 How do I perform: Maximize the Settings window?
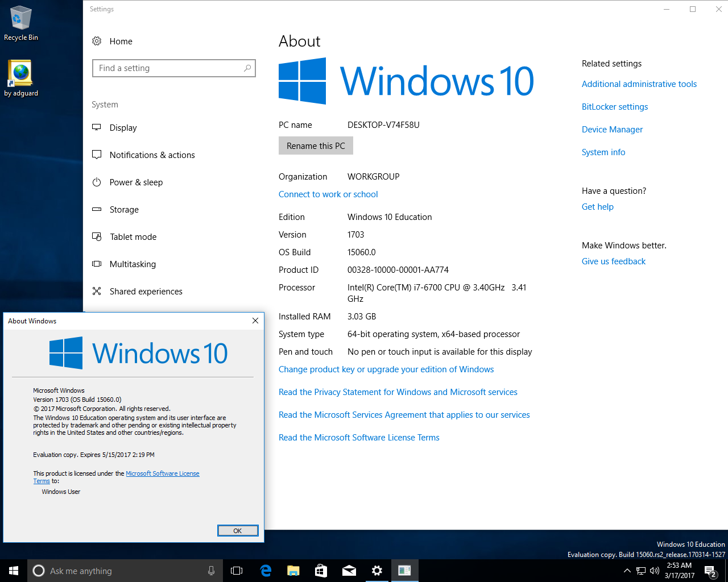(693, 9)
